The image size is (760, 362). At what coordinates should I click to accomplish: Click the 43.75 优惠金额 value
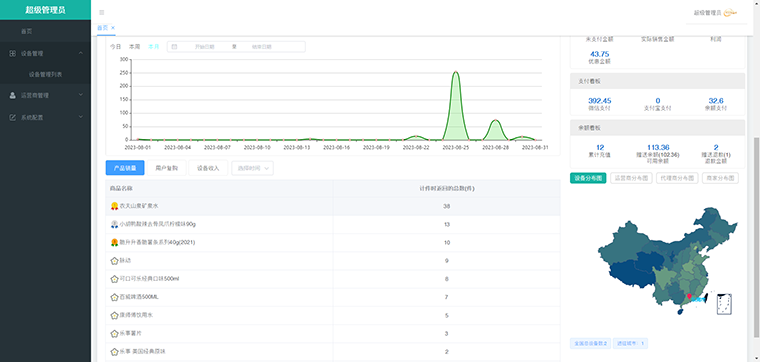pos(600,54)
